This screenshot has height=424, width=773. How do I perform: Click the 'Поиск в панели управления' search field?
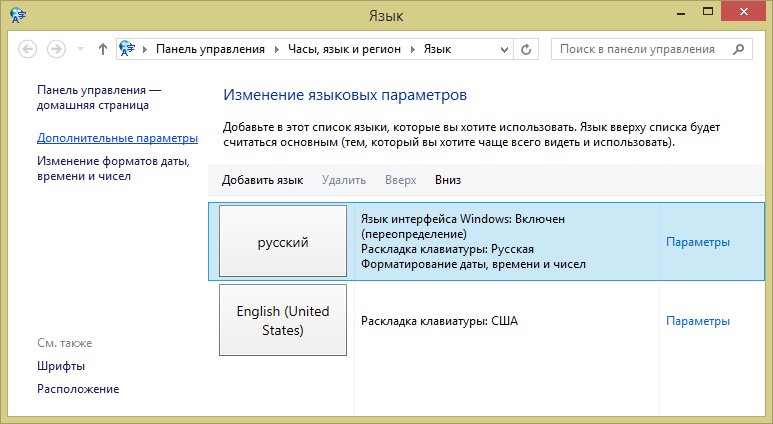640,49
